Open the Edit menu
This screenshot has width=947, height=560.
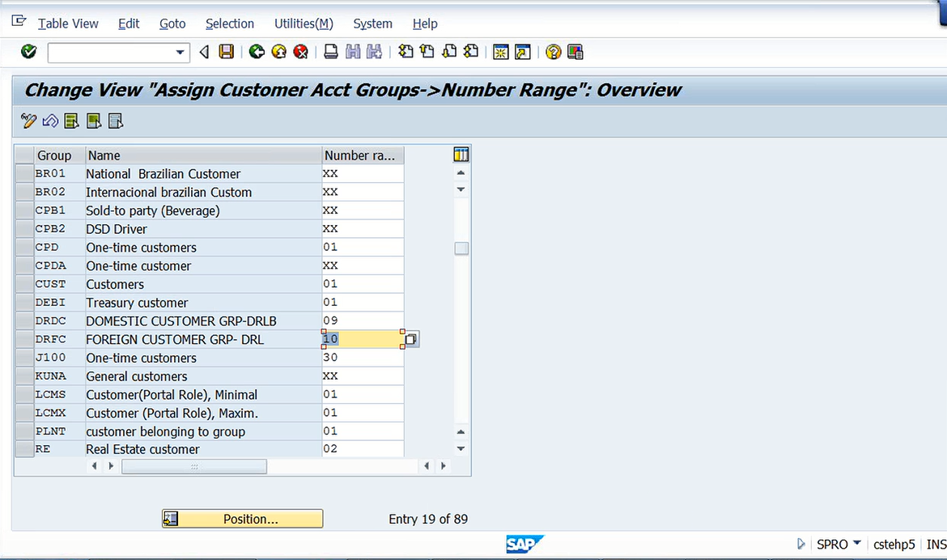[x=129, y=23]
